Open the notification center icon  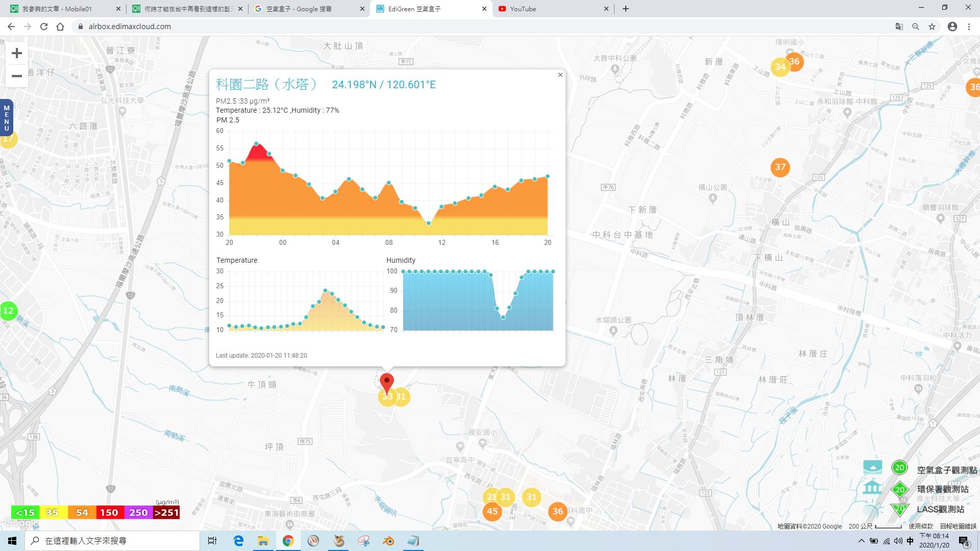(964, 541)
